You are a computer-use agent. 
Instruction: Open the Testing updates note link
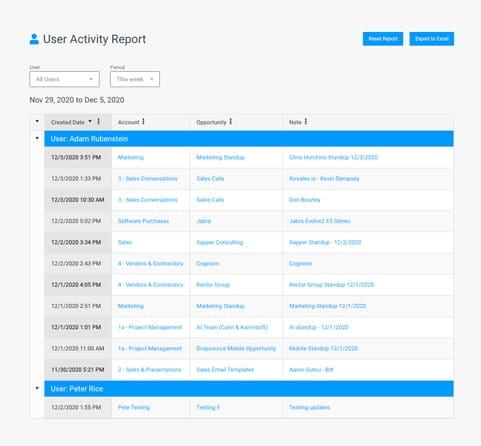coord(309,407)
